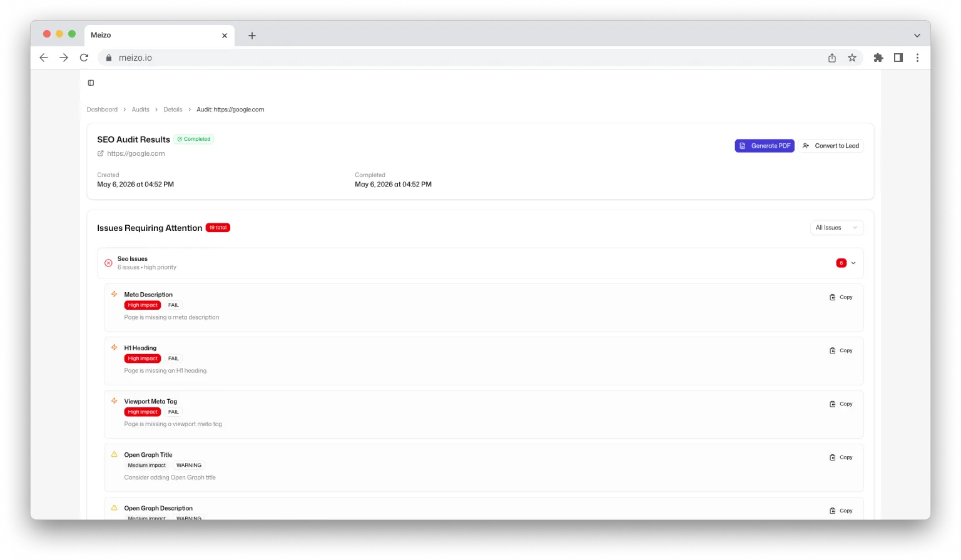This screenshot has height=560, width=961.
Task: Go back with browser back arrow
Action: click(44, 58)
